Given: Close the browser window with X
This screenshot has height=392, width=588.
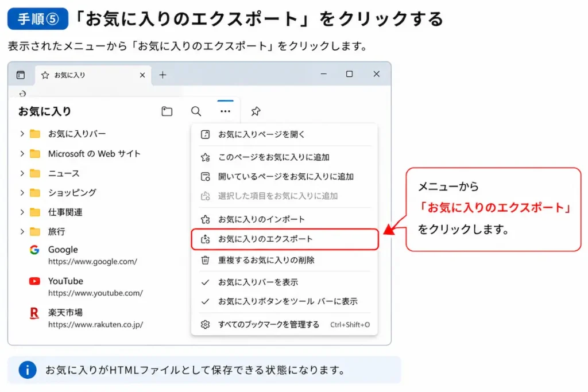Looking at the screenshot, I should [377, 74].
